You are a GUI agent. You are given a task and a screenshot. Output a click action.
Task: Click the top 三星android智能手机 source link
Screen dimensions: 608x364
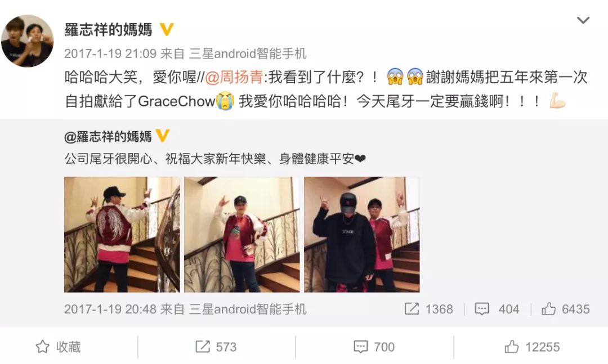[248, 53]
